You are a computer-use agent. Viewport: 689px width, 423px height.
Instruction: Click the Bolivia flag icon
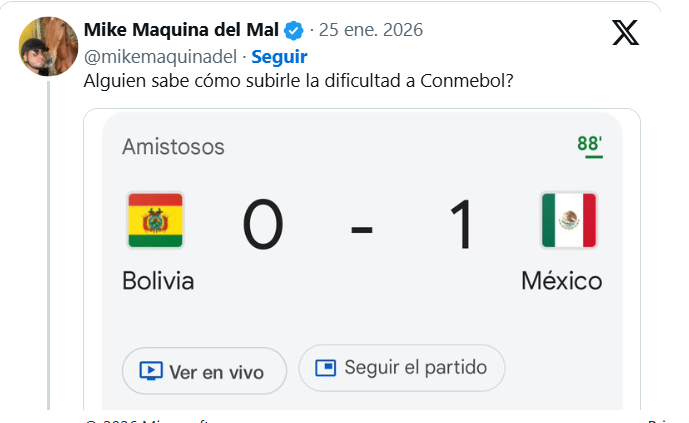point(155,220)
